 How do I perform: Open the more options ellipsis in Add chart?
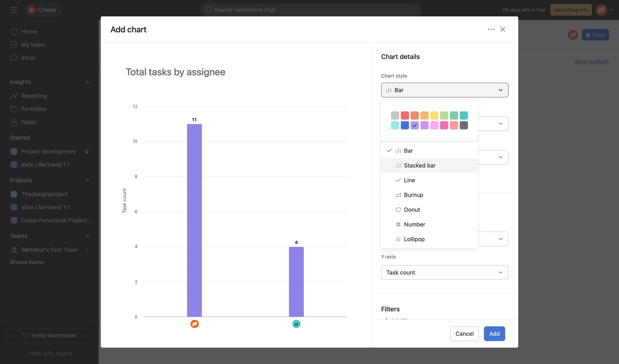491,29
